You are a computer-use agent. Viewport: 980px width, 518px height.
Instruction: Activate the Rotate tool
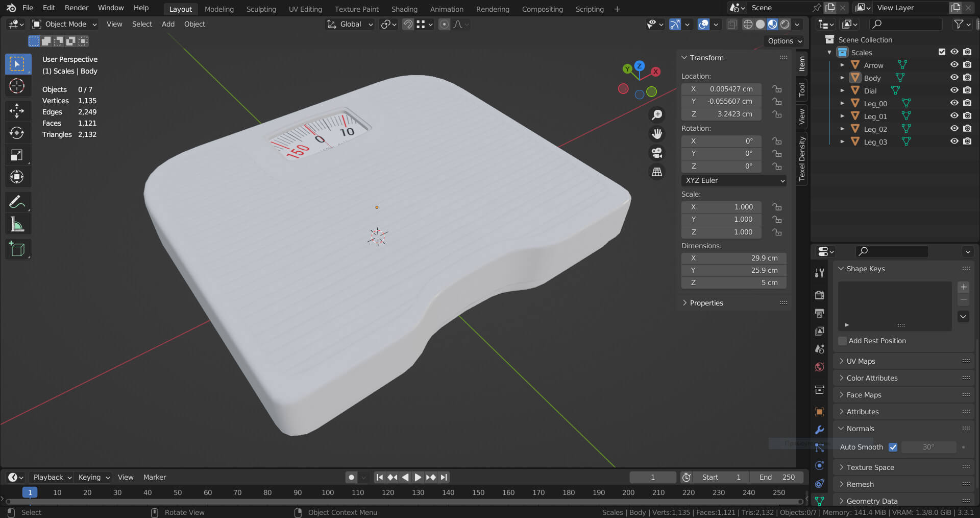point(17,133)
